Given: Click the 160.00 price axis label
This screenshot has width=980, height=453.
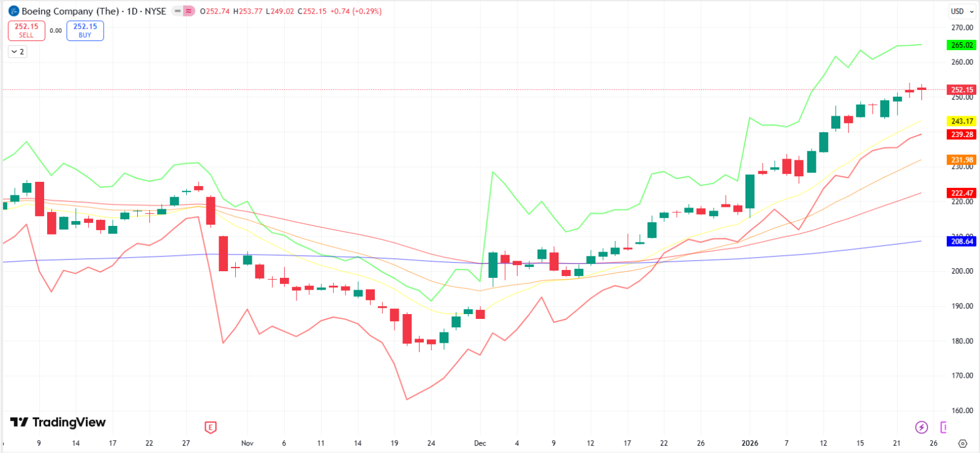Looking at the screenshot, I should (x=962, y=411).
